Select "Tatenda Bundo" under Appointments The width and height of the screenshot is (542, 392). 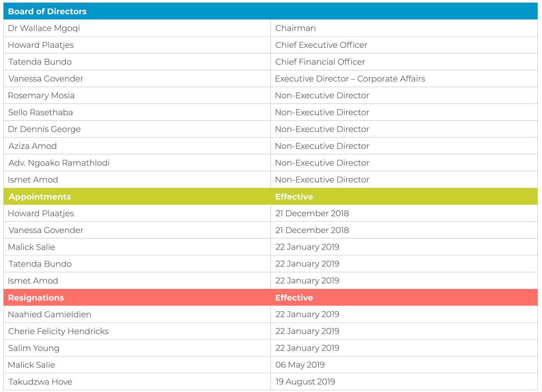point(40,264)
